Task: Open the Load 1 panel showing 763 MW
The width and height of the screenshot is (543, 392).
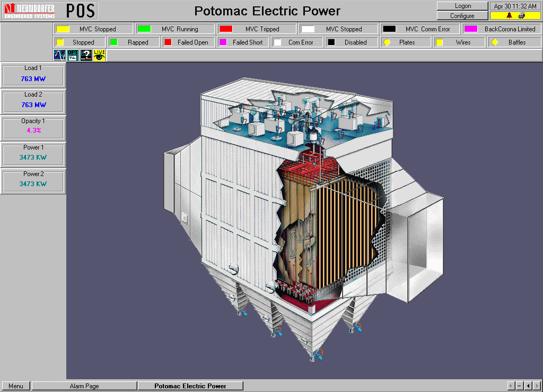Action: [33, 75]
